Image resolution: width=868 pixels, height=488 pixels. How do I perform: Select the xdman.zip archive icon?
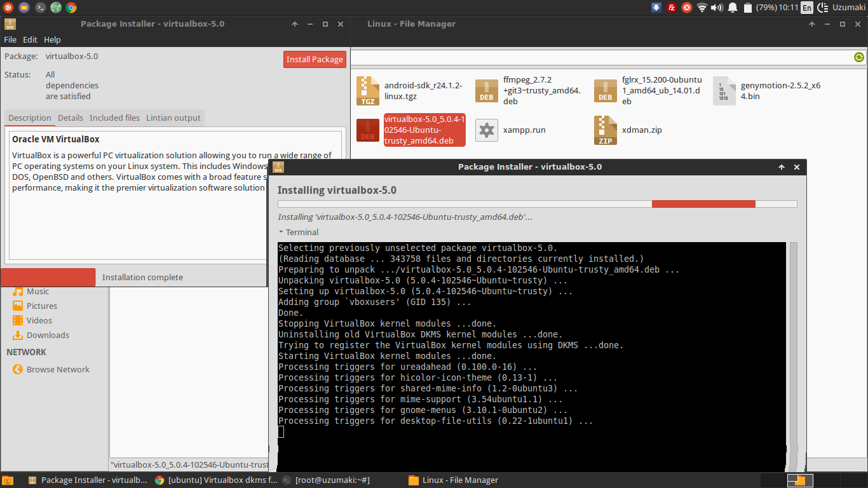pos(606,130)
